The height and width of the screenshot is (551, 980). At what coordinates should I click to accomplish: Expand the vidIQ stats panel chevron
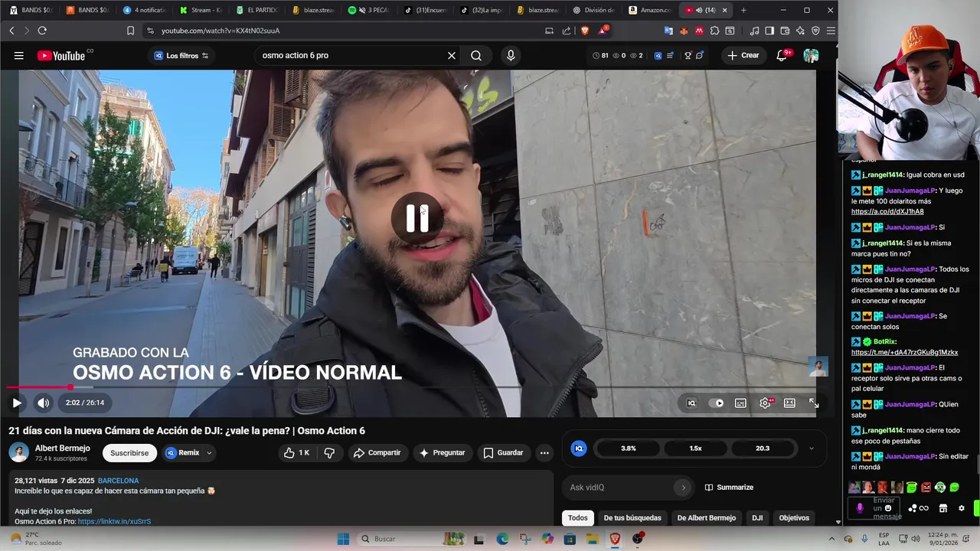[812, 448]
